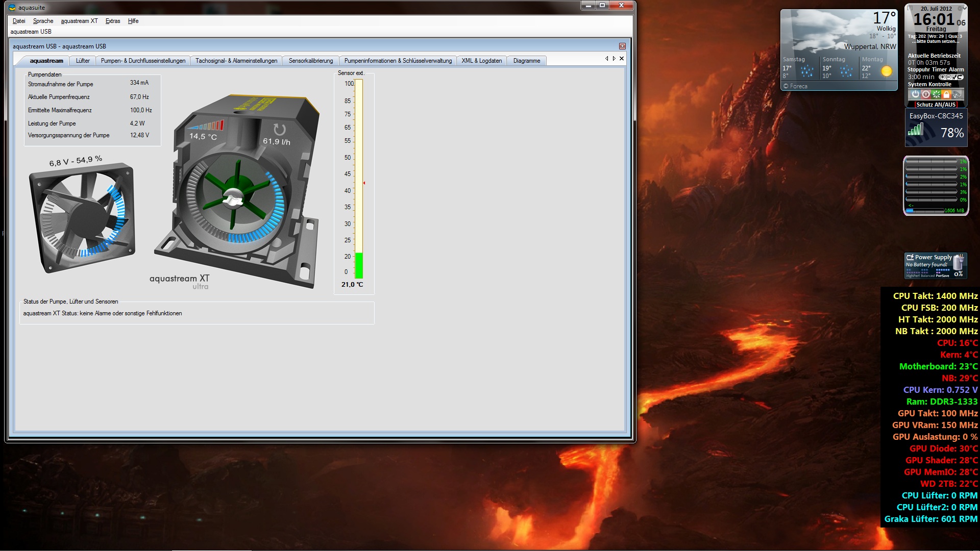Open the aquastream XT menu

click(x=79, y=21)
